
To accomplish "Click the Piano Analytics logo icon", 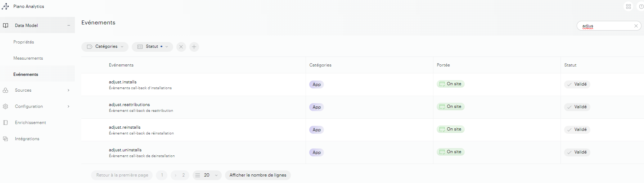I will point(5,6).
